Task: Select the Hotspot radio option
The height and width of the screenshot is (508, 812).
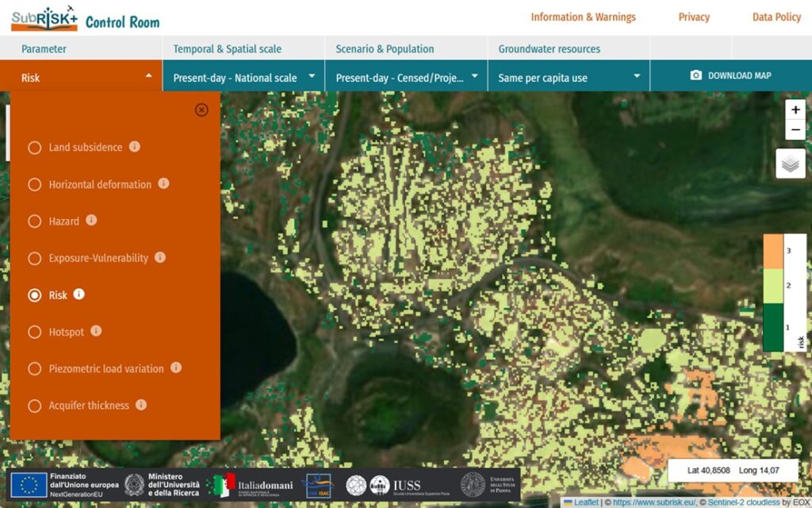Action: coord(35,332)
